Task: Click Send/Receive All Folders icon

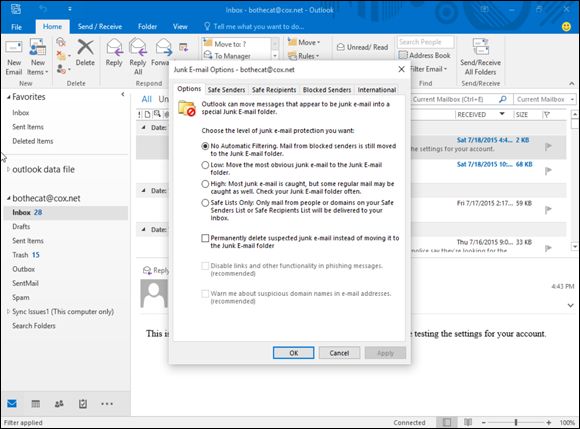Action: [x=480, y=47]
